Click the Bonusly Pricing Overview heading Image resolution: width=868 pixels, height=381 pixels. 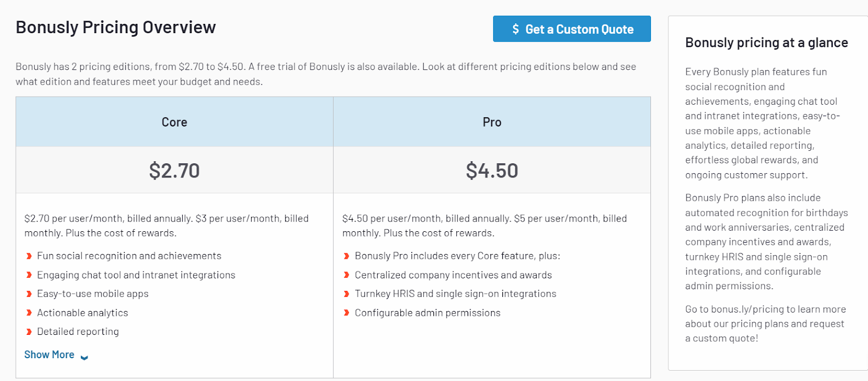pos(116,26)
